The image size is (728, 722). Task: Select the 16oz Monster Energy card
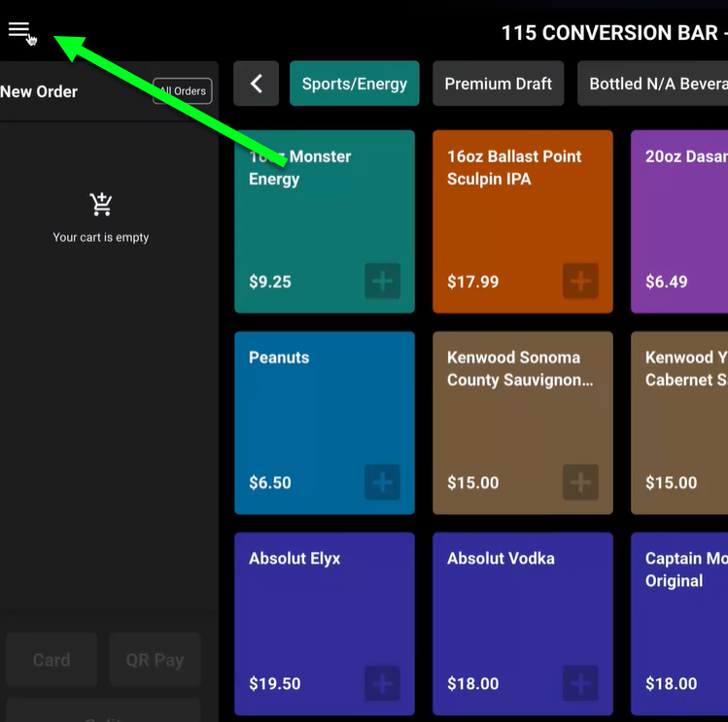coord(325,222)
